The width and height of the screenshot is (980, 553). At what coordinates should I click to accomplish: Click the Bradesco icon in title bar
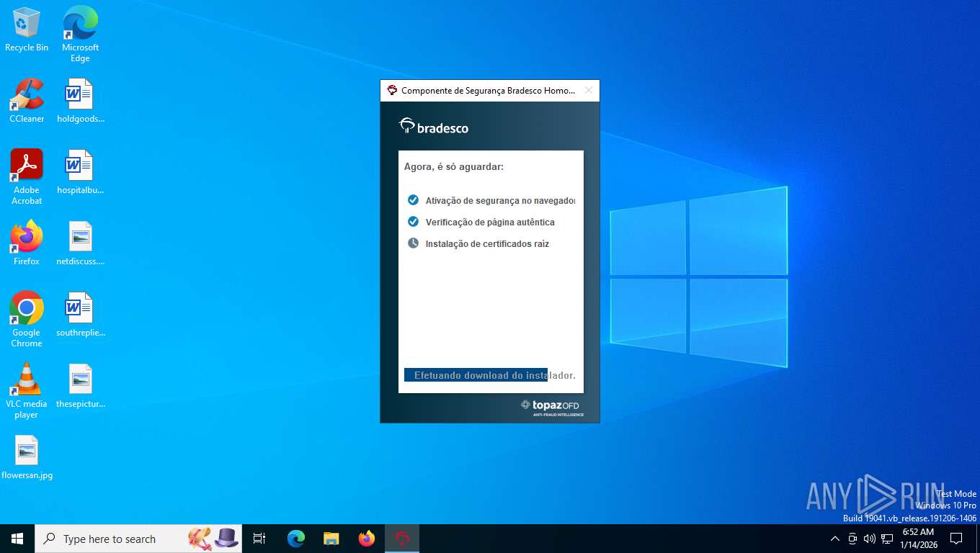[x=392, y=91]
